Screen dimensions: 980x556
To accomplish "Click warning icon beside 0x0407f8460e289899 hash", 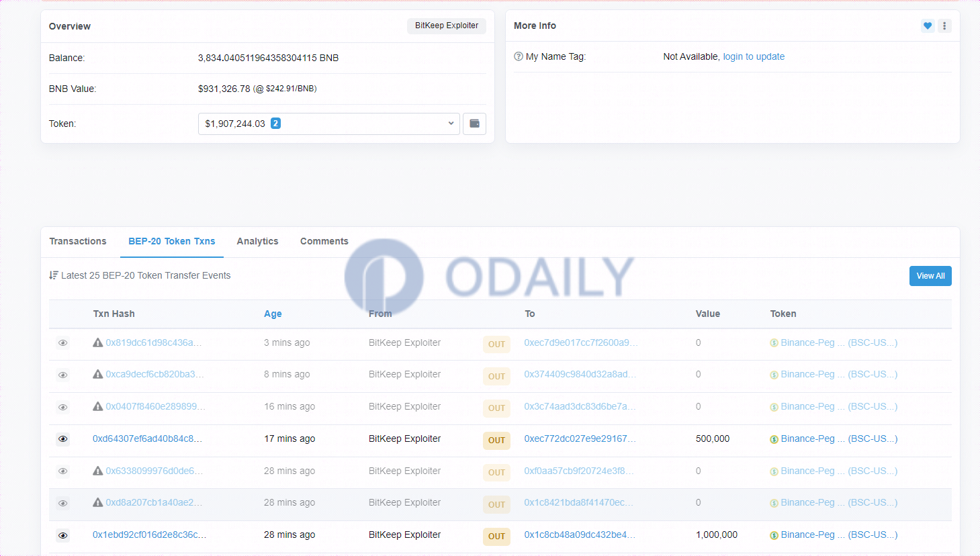I will [x=98, y=406].
